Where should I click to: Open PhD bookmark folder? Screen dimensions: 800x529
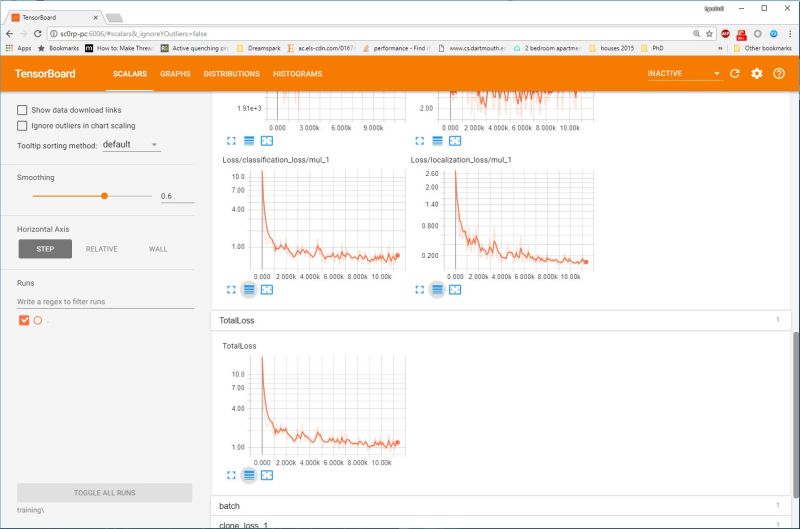pyautogui.click(x=653, y=48)
